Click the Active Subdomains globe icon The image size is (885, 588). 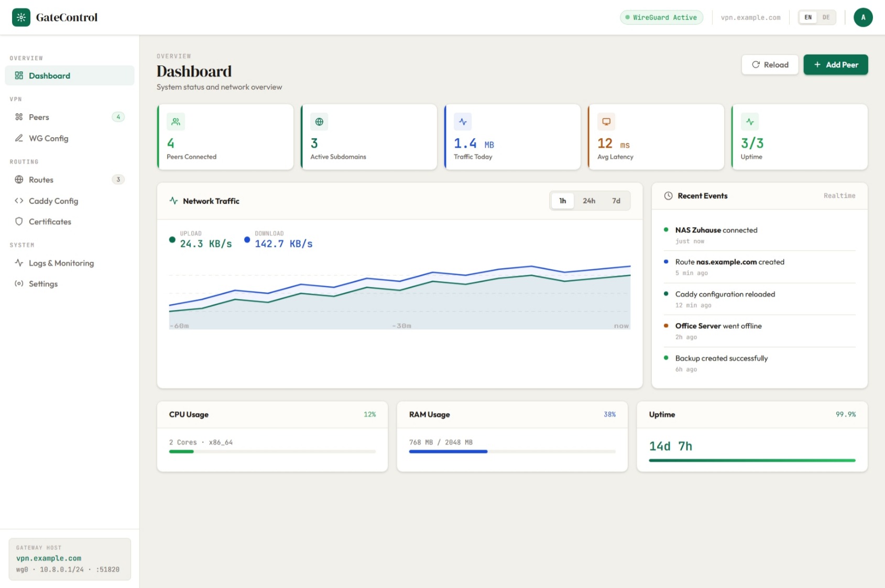click(319, 122)
